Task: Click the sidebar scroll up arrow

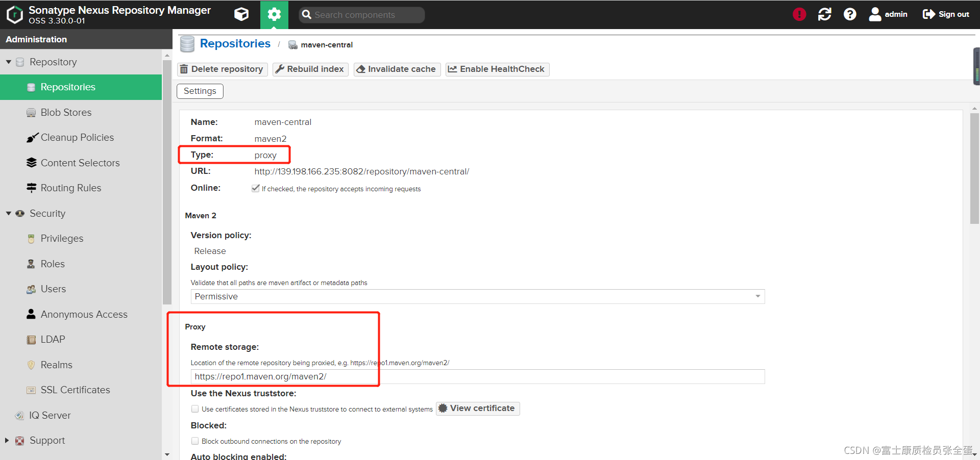Action: tap(167, 55)
